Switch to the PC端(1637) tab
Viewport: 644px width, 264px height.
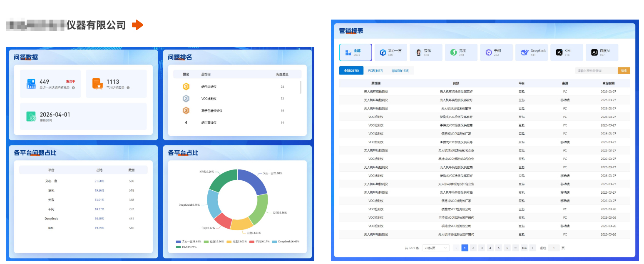375,71
